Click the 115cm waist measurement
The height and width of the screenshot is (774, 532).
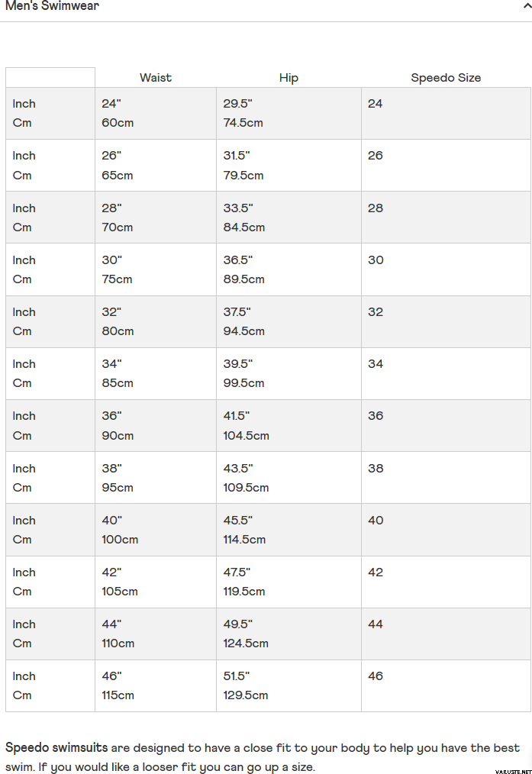118,695
